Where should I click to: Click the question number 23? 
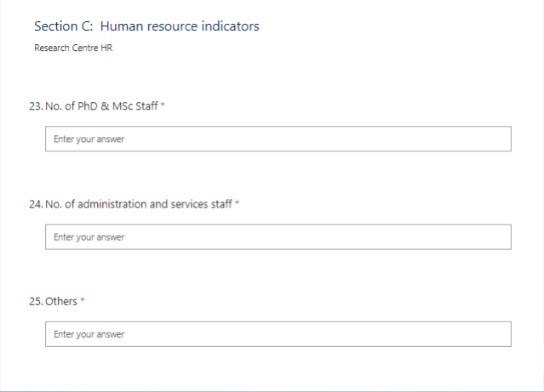36,106
